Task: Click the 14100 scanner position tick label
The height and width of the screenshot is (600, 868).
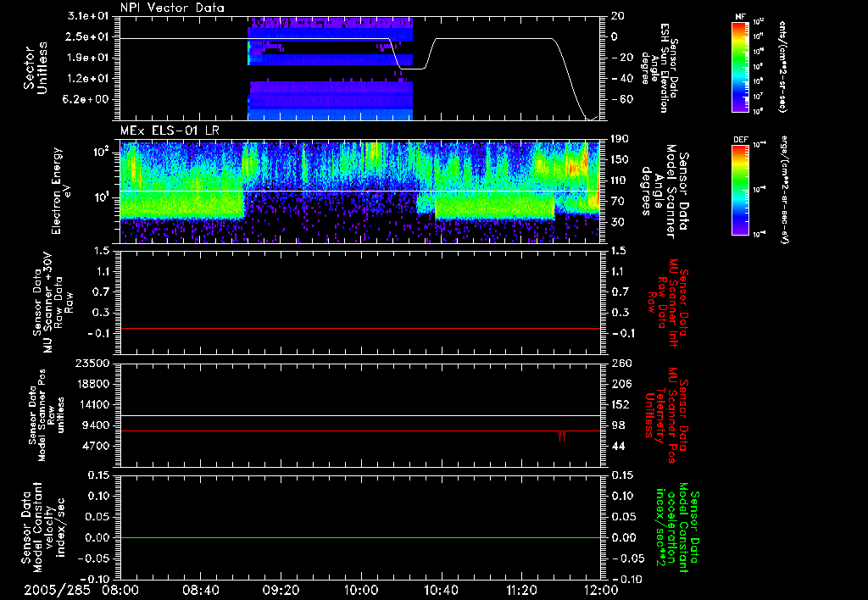Action: (x=92, y=404)
